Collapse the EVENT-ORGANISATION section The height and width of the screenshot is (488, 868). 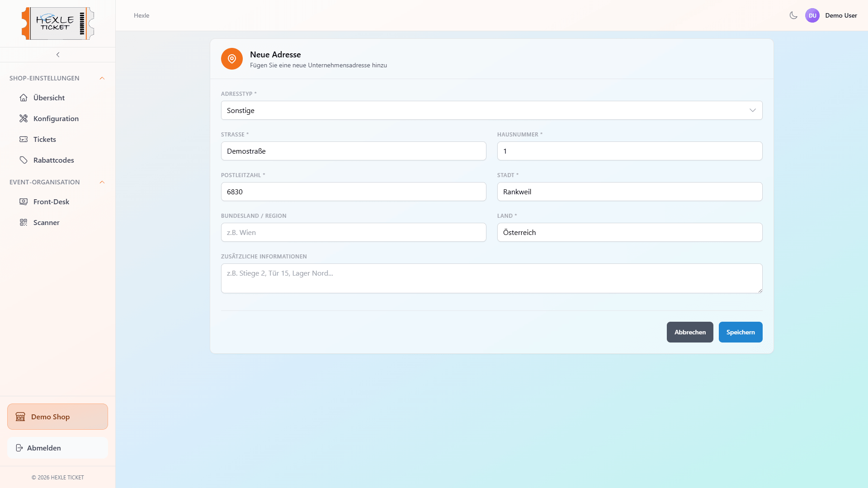click(x=102, y=182)
